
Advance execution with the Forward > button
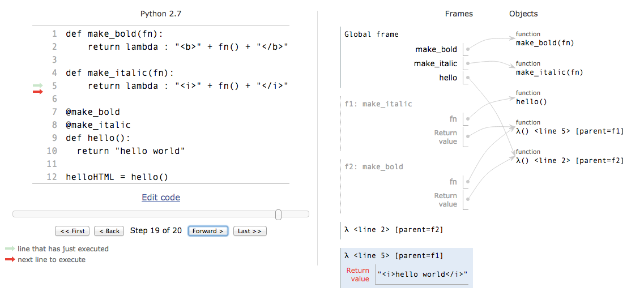coord(208,231)
